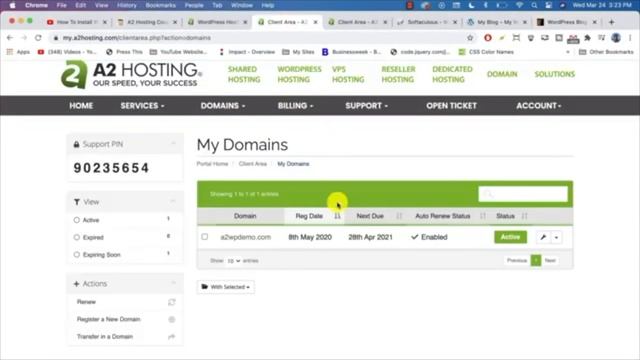The height and width of the screenshot is (360, 640).
Task: Click the browser address bar
Action: [x=261, y=38]
